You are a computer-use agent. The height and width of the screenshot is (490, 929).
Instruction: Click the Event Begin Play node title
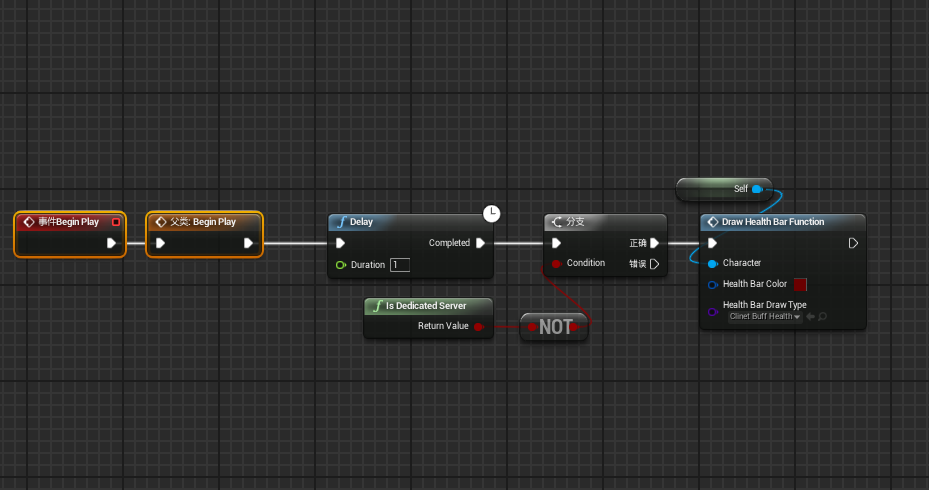[69, 222]
